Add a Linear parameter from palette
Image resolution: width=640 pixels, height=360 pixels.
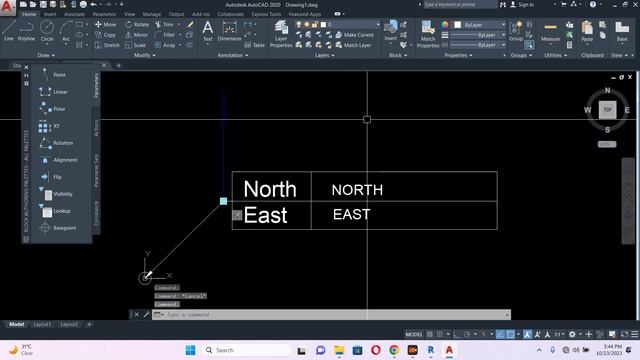[x=53, y=92]
